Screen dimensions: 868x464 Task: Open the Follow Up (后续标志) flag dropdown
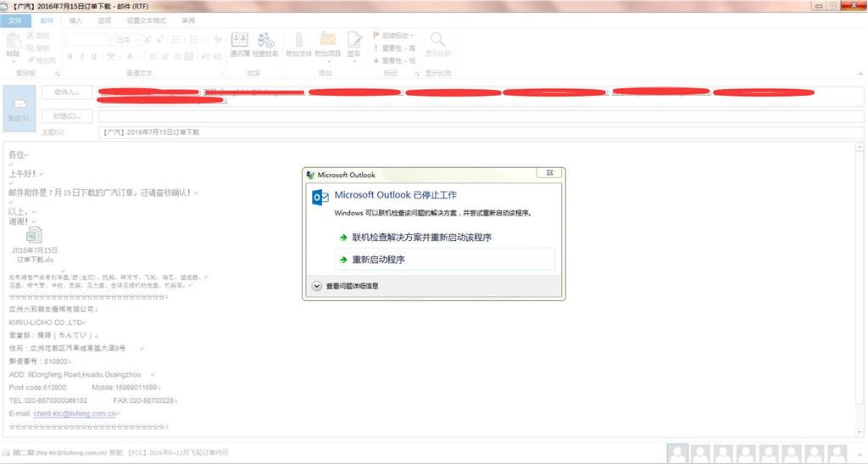[393, 36]
